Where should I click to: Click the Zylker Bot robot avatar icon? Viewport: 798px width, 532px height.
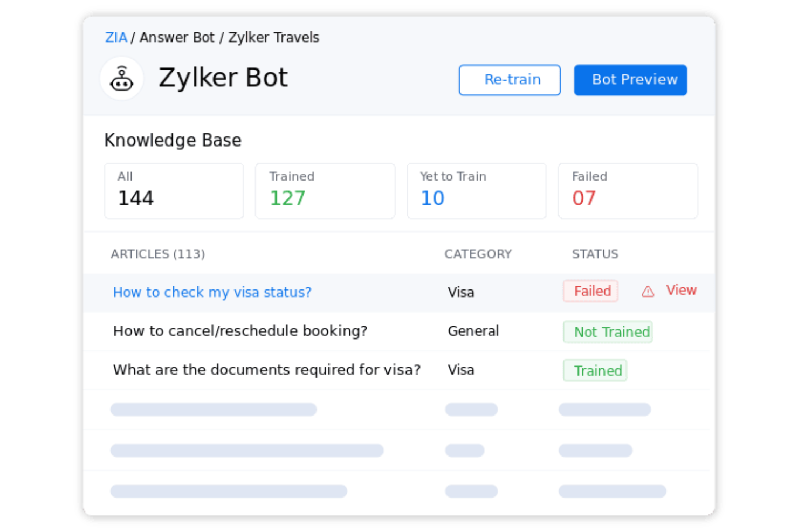tap(122, 79)
